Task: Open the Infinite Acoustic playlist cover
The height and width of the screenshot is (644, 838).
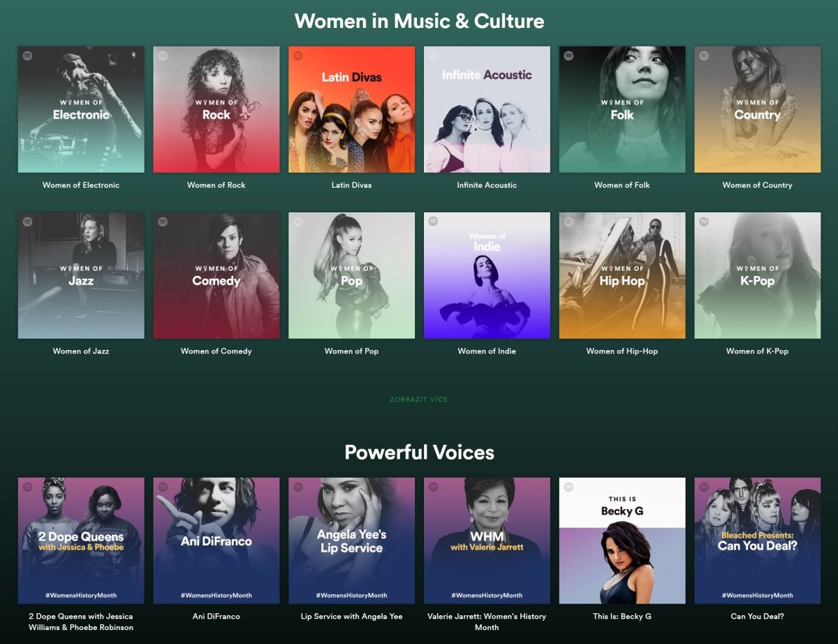Action: 487,110
